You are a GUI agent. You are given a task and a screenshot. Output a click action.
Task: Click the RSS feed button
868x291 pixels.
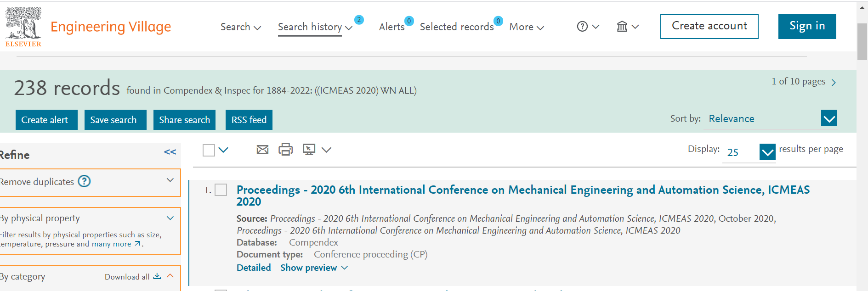coord(249,120)
